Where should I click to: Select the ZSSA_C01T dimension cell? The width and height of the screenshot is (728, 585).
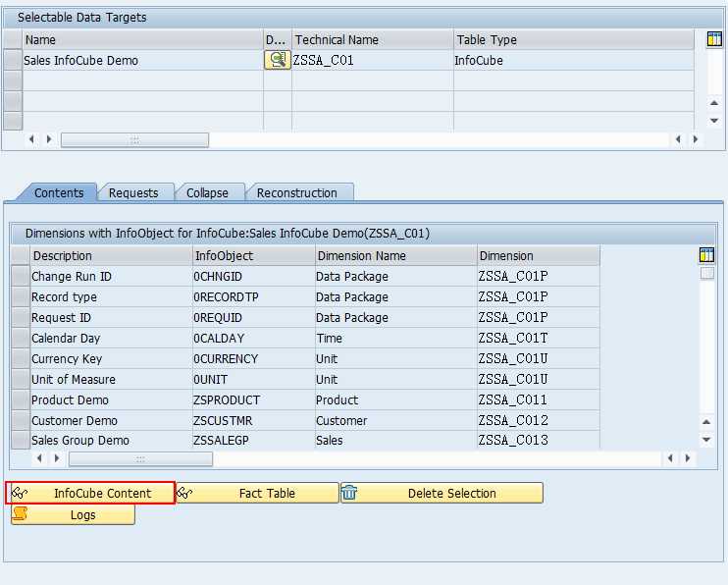(x=539, y=338)
